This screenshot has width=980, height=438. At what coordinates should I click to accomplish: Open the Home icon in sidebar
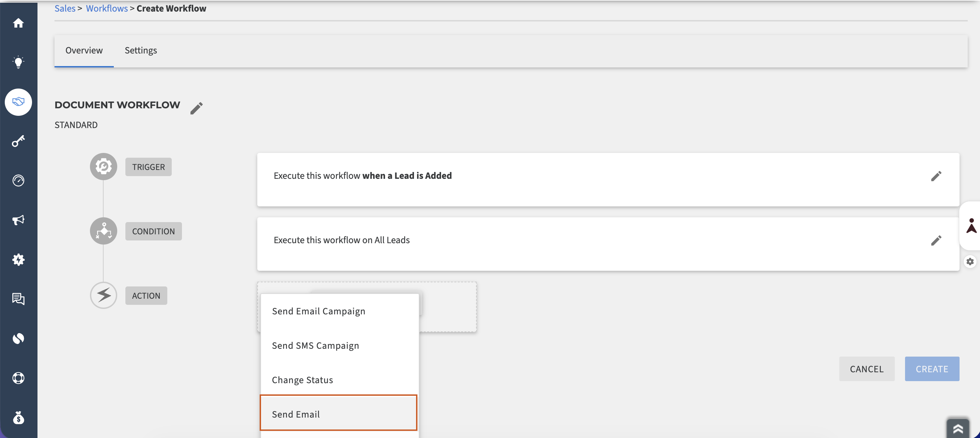point(18,23)
